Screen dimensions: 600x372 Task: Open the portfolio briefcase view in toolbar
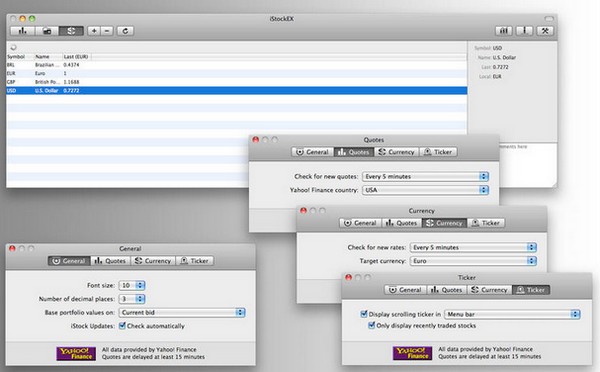point(47,31)
